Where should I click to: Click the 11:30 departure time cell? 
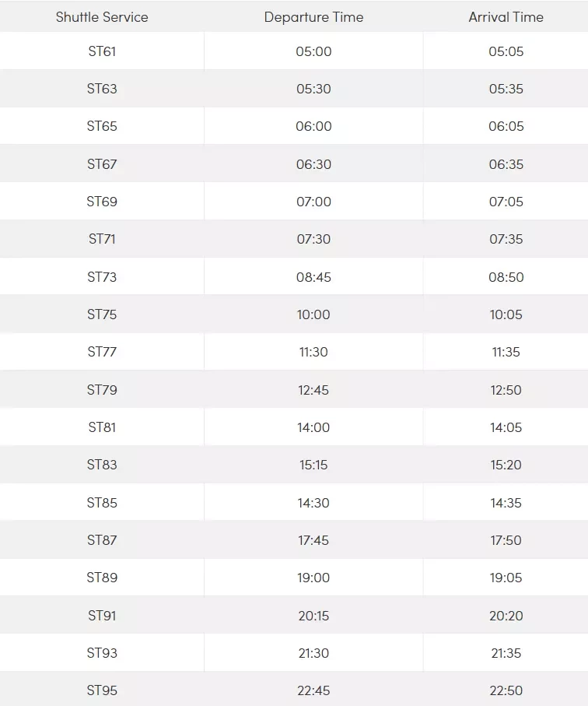[x=313, y=352]
